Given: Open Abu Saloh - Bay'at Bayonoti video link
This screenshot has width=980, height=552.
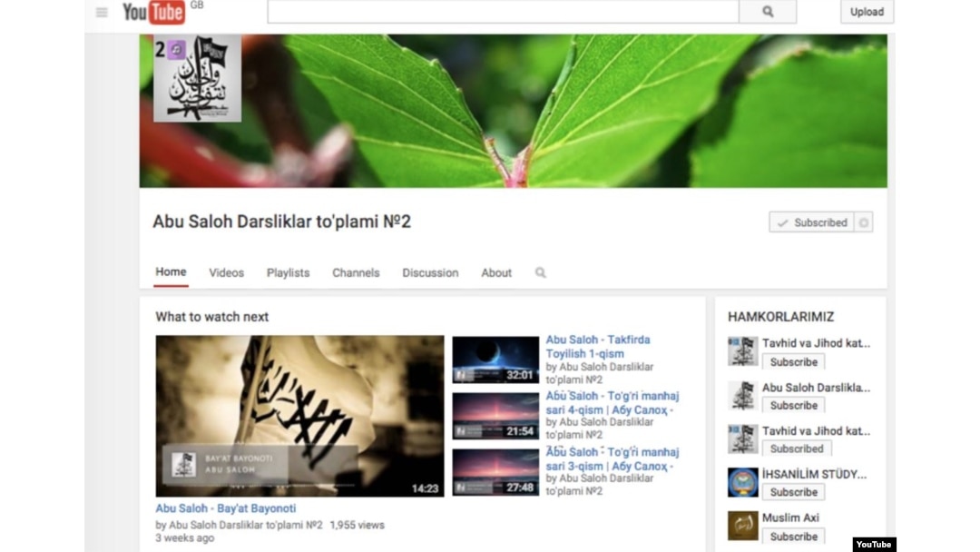Looking at the screenshot, I should (x=226, y=508).
